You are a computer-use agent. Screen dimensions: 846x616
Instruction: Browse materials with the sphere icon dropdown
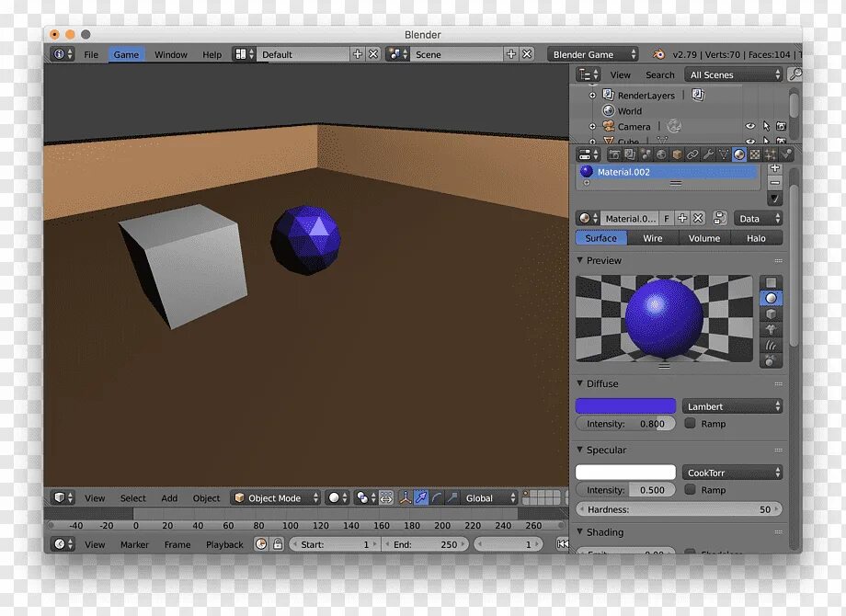588,219
